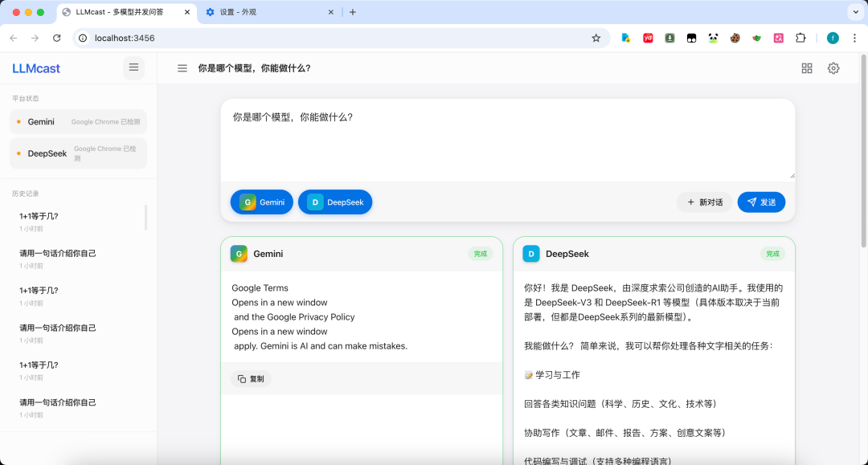This screenshot has height=465, width=868.
Task: Open a new browser tab
Action: (353, 12)
